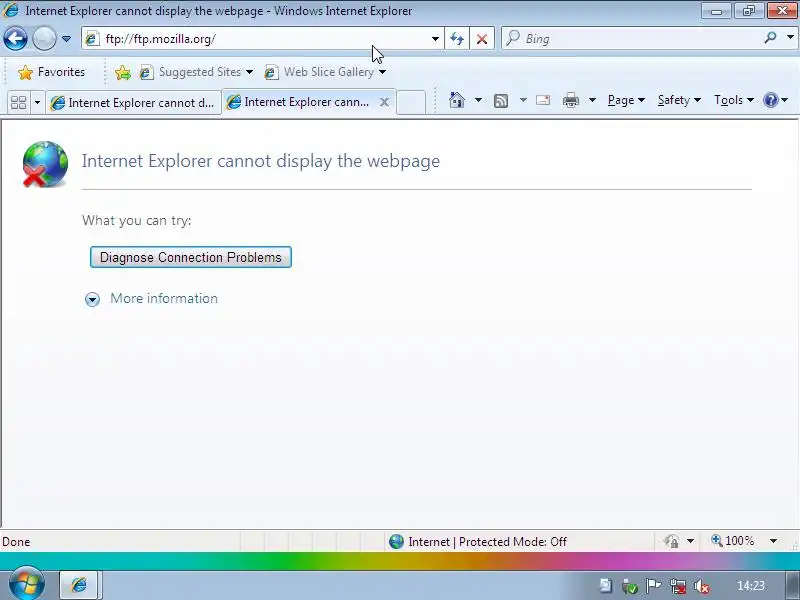The height and width of the screenshot is (600, 800).
Task: Open Suggested Sites
Action: click(x=196, y=72)
